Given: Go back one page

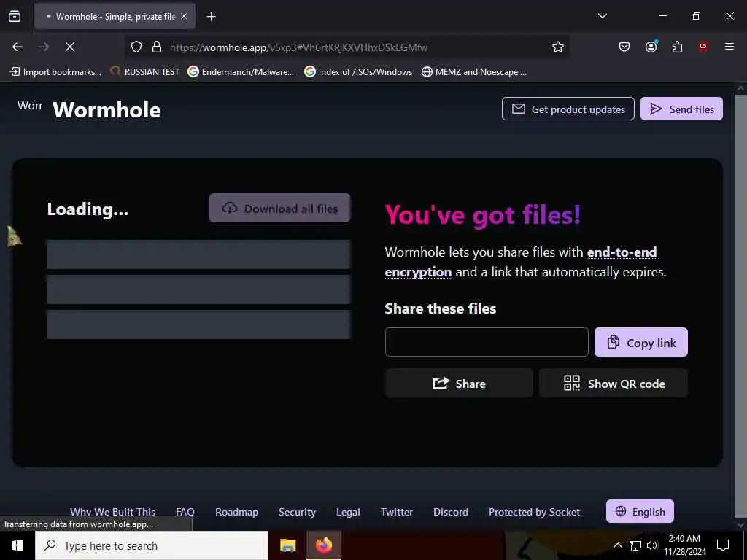Looking at the screenshot, I should (18, 47).
